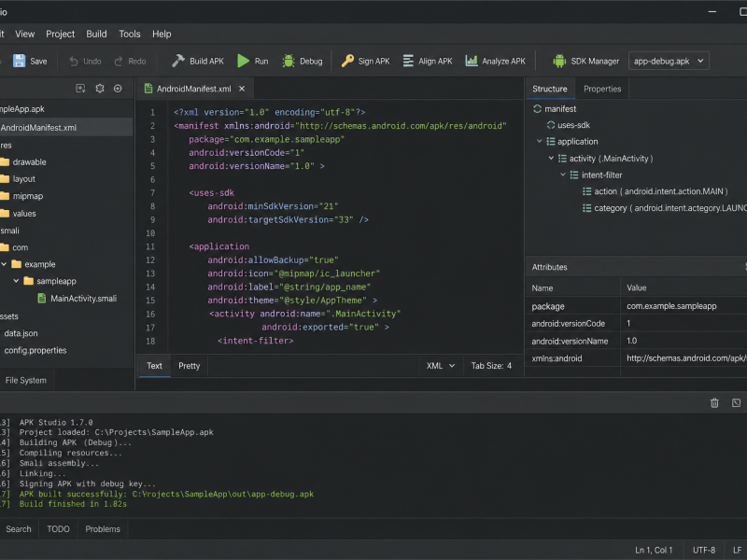Click the 'APK built successfully' console line
Viewport: 747px width, 560px height.
click(x=166, y=494)
